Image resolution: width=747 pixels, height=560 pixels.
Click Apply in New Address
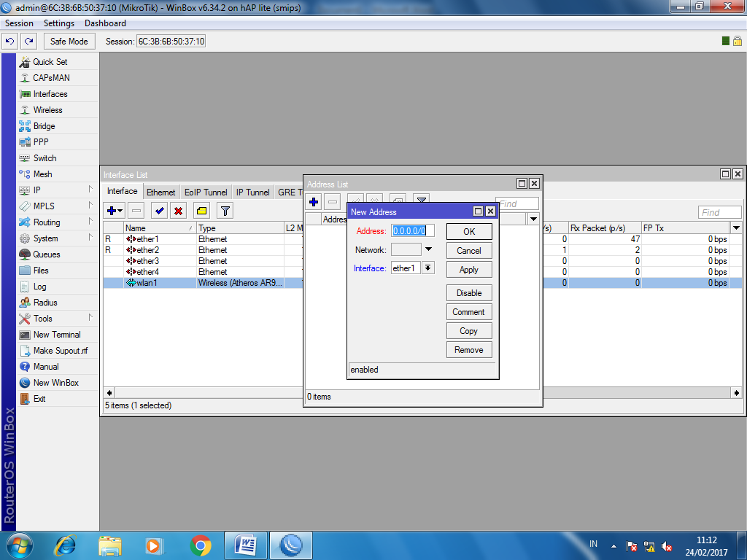(469, 270)
